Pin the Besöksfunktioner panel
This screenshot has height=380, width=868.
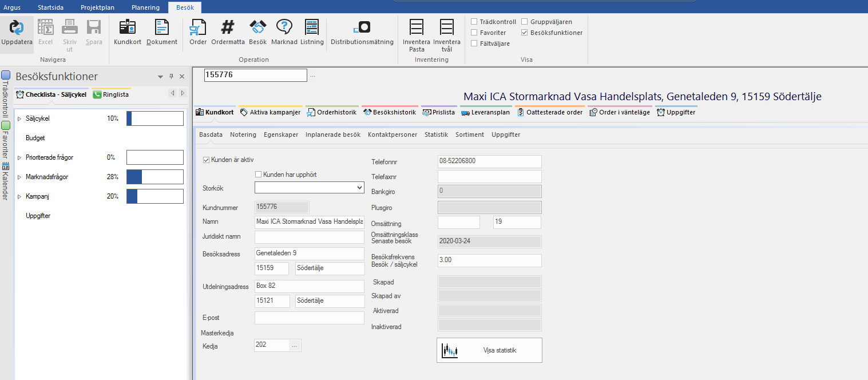tap(171, 76)
